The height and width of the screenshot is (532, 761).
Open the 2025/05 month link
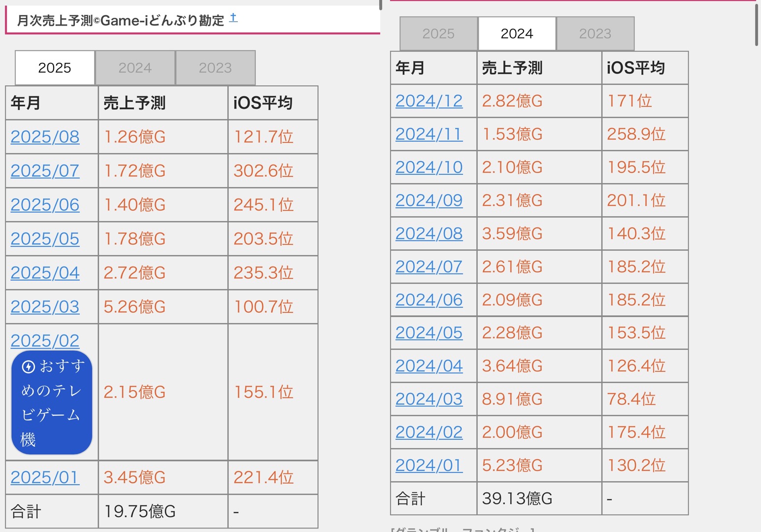45,239
